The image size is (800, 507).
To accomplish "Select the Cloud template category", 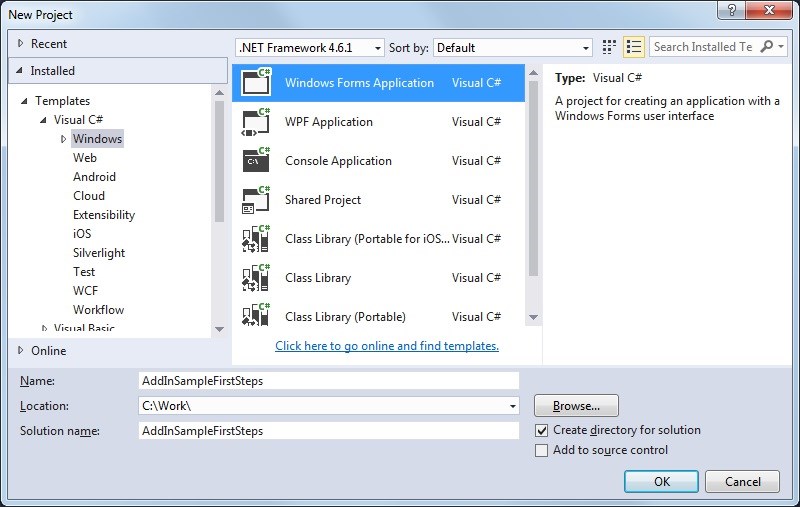I will pyautogui.click(x=89, y=195).
